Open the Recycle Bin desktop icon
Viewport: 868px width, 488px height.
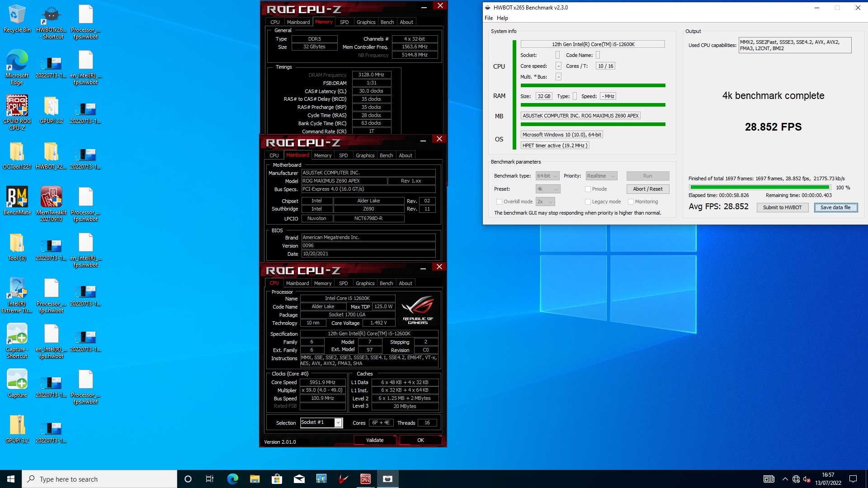point(17,19)
